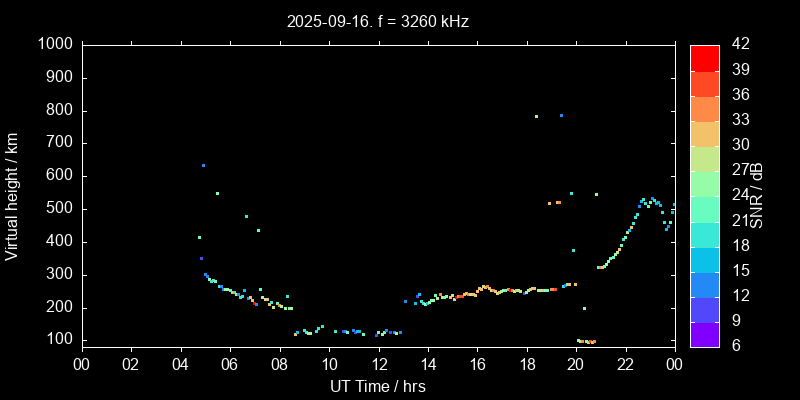Image resolution: width=800 pixels, height=400 pixels.
Task: Click the 12 tick on the time axis
Action: tap(378, 364)
